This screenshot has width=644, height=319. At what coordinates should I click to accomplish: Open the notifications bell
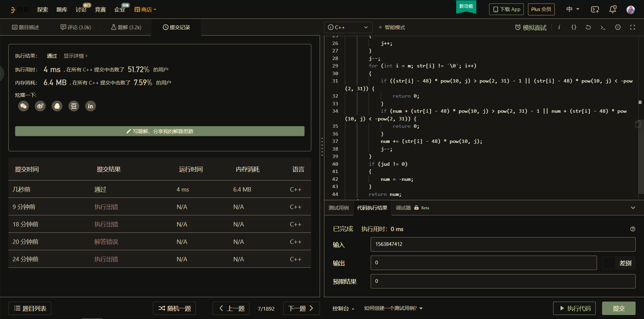click(x=612, y=9)
